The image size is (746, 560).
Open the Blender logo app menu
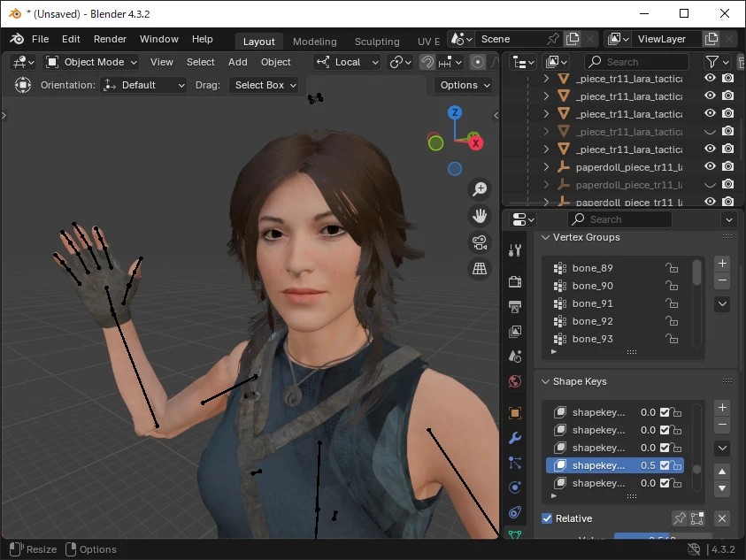coord(17,39)
